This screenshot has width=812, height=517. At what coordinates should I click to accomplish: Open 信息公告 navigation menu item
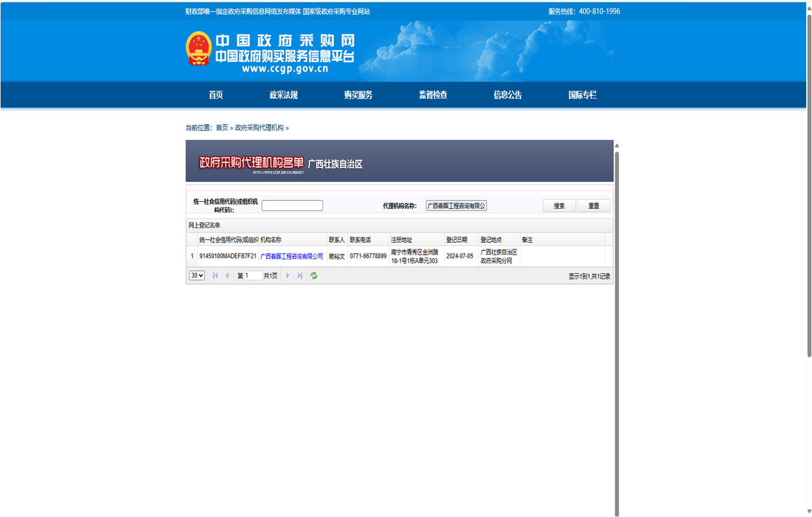click(508, 95)
